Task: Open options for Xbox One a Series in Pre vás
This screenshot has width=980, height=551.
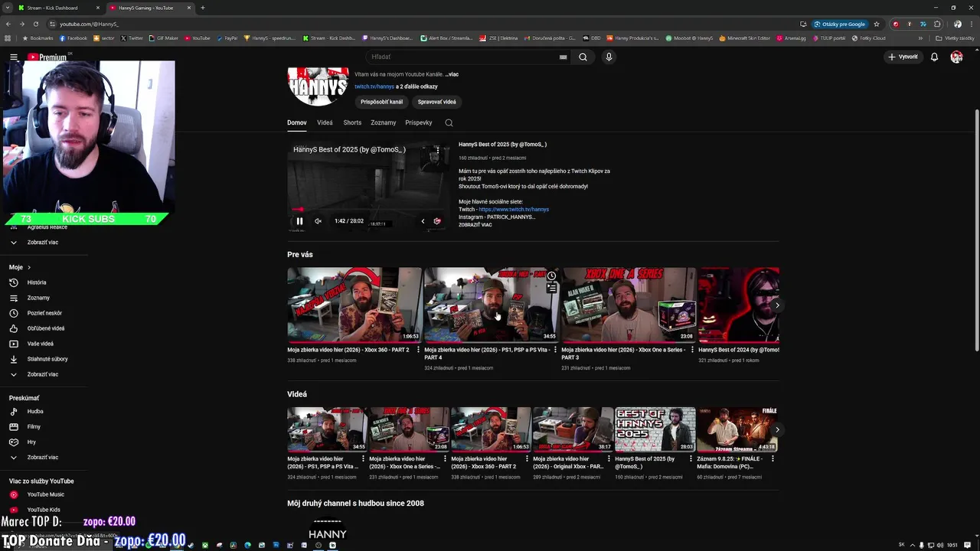Action: click(x=692, y=350)
